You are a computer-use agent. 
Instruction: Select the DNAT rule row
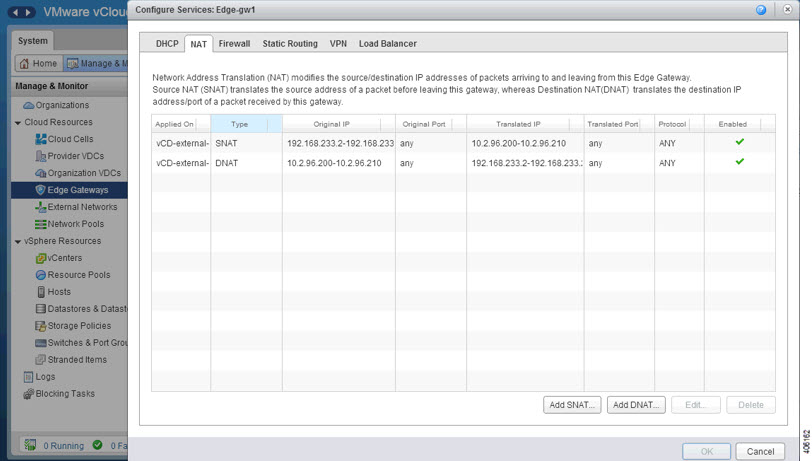tap(463, 163)
